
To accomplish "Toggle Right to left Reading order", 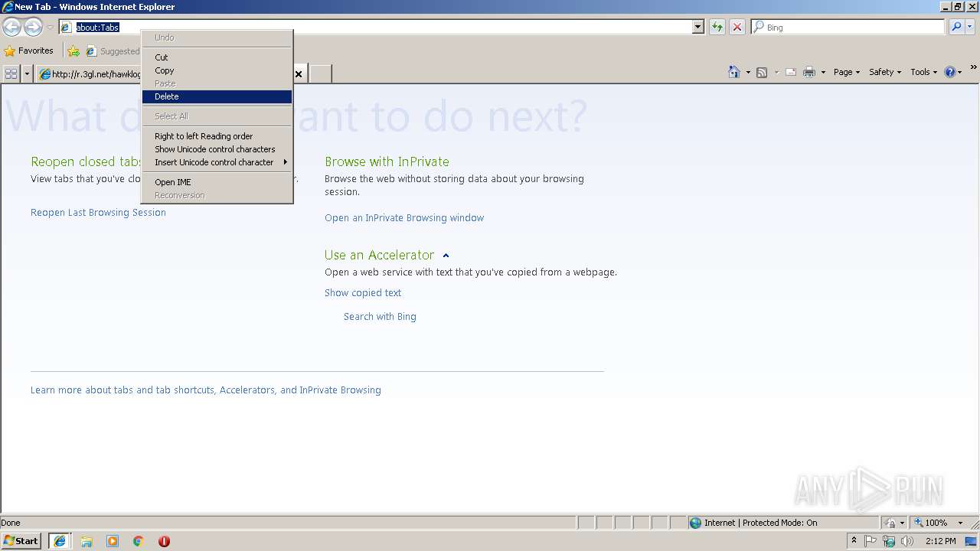I will coord(217,136).
